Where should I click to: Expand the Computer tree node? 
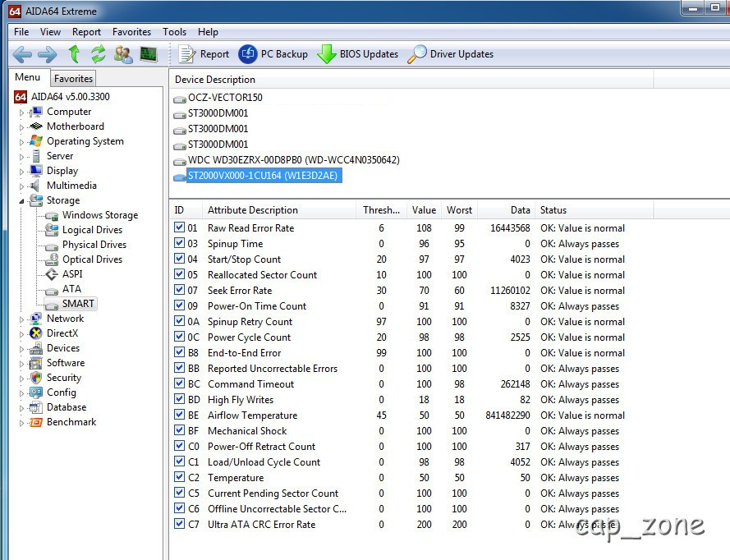click(21, 112)
